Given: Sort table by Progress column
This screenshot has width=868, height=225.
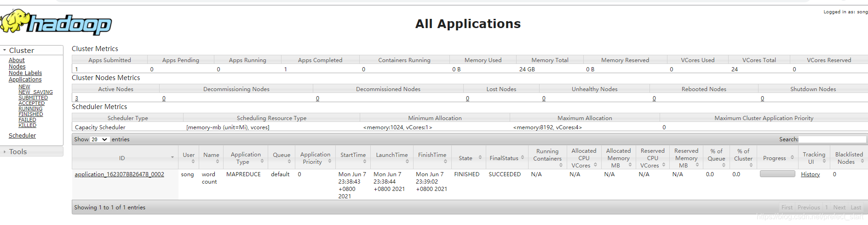Looking at the screenshot, I should tap(777, 158).
